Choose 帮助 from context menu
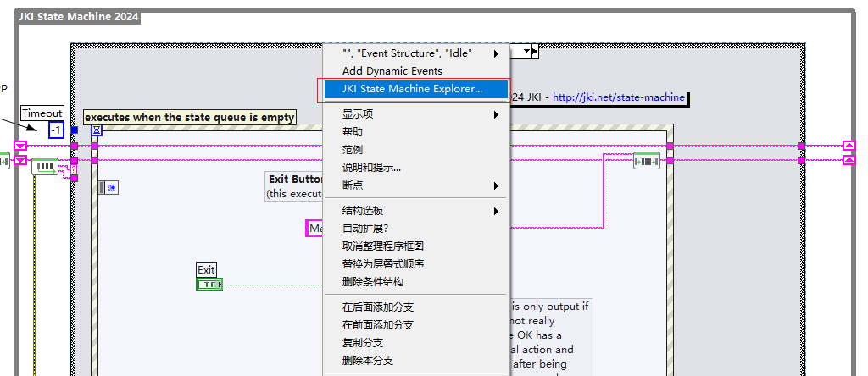Viewport: 868px width, 376px height. [415, 132]
